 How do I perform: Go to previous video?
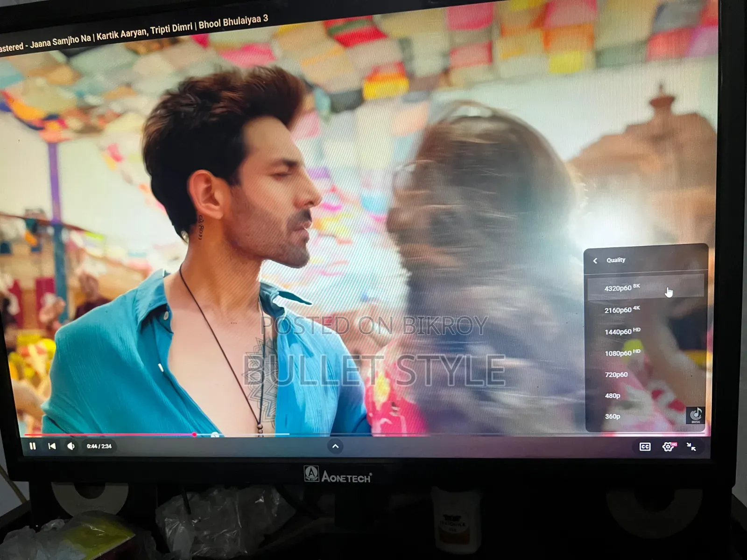(52, 446)
